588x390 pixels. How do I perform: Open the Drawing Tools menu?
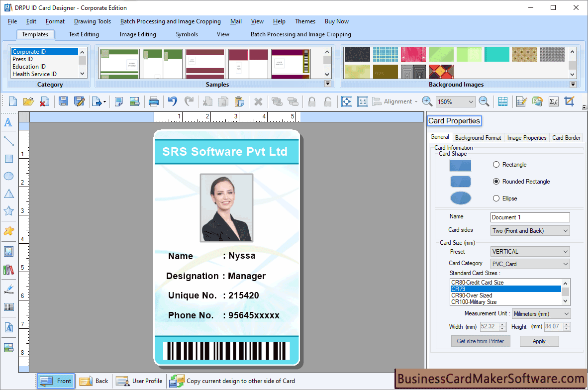click(x=92, y=21)
